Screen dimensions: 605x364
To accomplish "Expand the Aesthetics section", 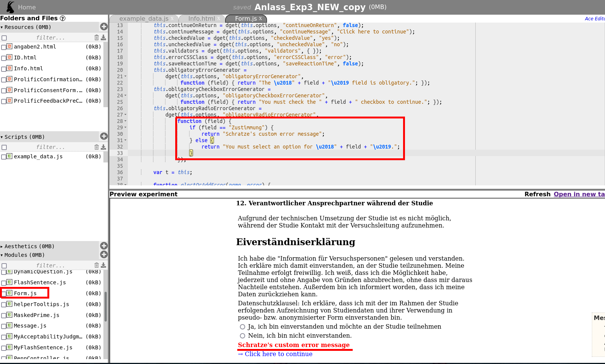I will [2, 247].
